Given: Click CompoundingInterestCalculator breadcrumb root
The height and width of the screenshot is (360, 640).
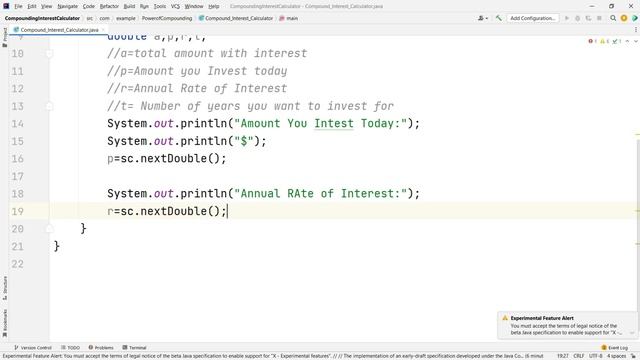Looking at the screenshot, I should pyautogui.click(x=42, y=18).
